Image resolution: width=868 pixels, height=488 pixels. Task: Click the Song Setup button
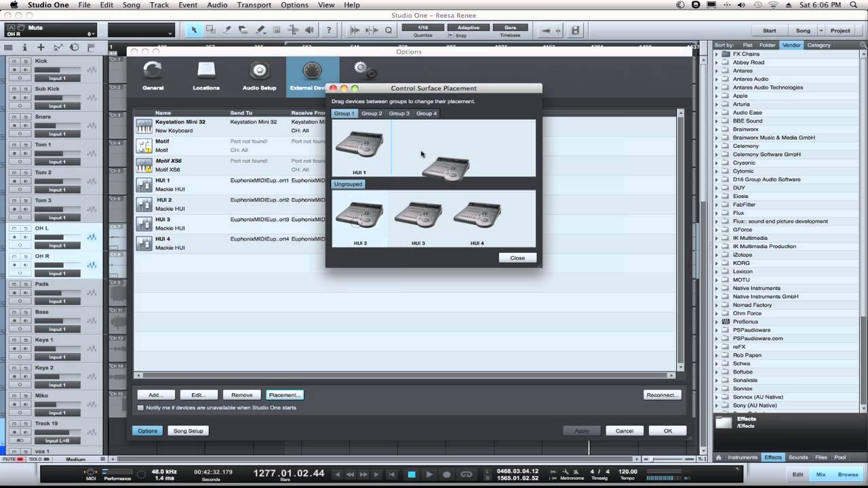coord(188,430)
